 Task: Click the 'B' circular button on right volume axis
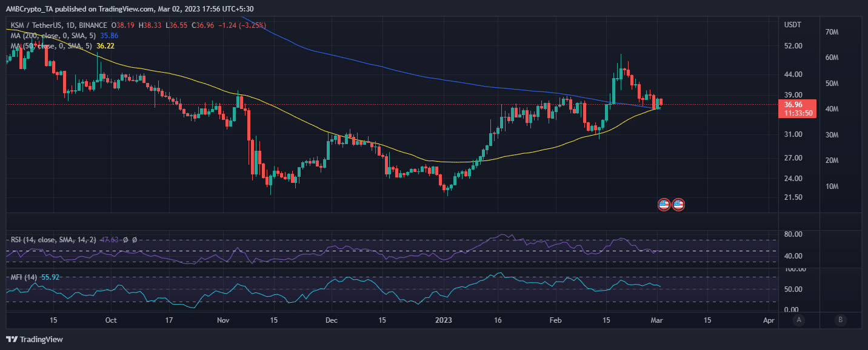[840, 320]
